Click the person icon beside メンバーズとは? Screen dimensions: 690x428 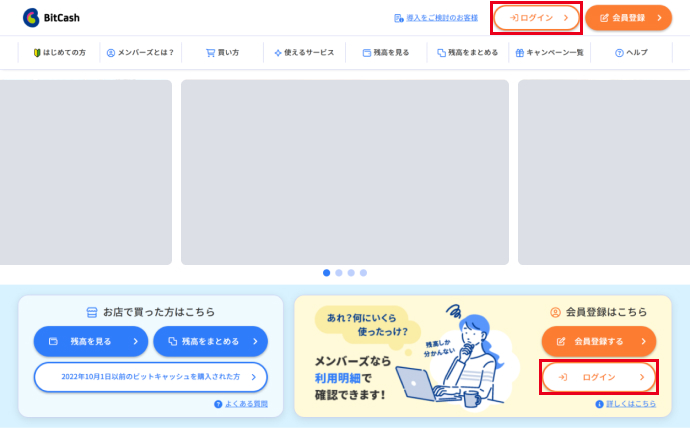coord(111,53)
